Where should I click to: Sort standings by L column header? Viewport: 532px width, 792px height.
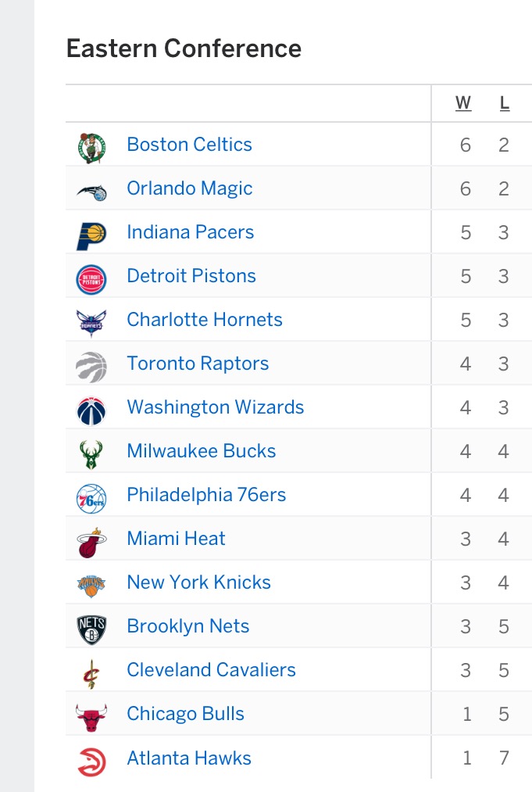504,103
